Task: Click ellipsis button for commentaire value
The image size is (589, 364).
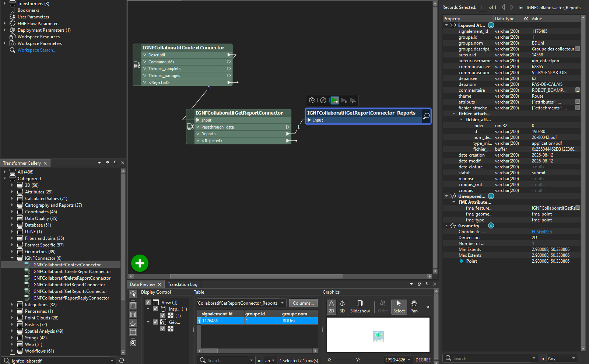Action: (x=577, y=90)
